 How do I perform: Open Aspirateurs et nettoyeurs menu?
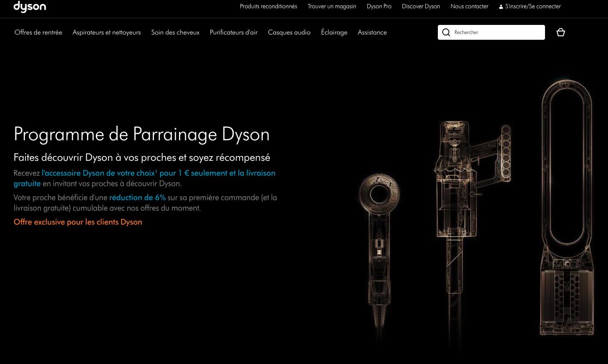pyautogui.click(x=107, y=32)
